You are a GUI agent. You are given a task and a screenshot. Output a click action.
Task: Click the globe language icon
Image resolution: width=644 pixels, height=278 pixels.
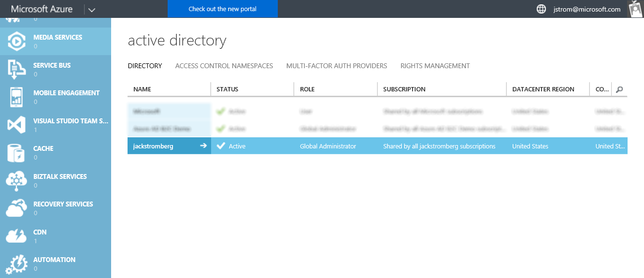[x=541, y=9]
